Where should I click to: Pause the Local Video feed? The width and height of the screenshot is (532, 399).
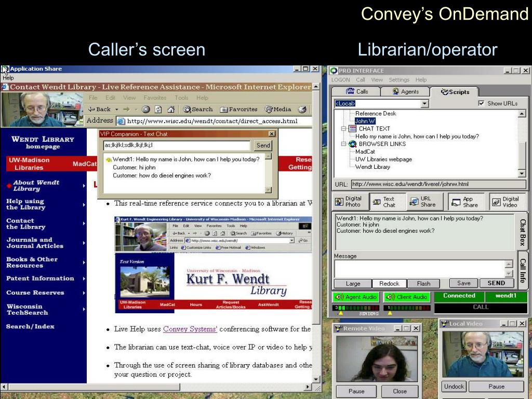tap(496, 387)
